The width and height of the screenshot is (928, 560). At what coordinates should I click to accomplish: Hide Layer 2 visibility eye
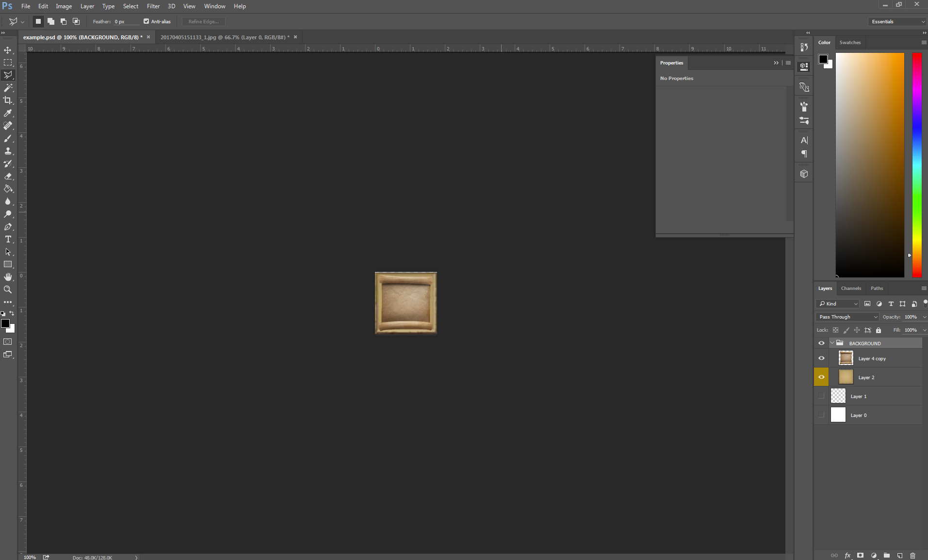point(821,377)
